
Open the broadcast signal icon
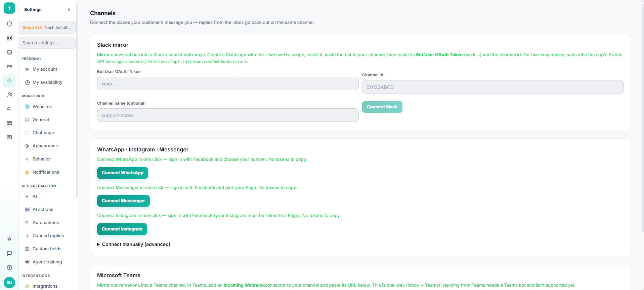click(x=9, y=66)
